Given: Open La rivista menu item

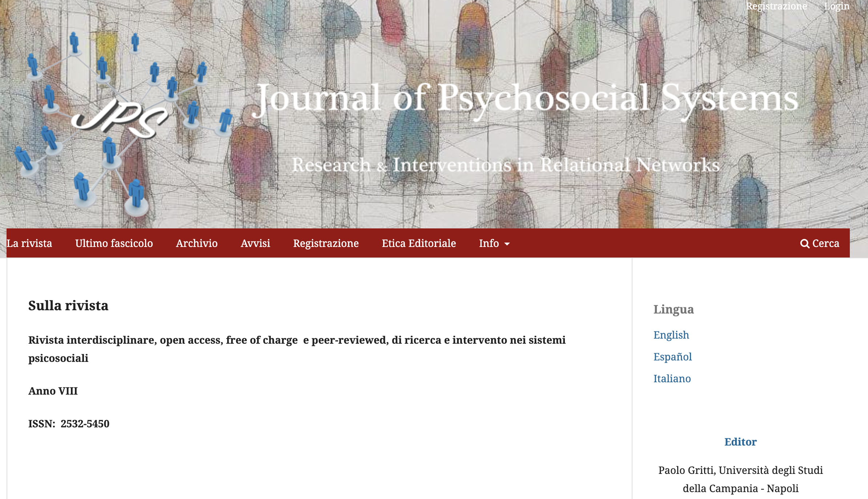Looking at the screenshot, I should coord(29,243).
